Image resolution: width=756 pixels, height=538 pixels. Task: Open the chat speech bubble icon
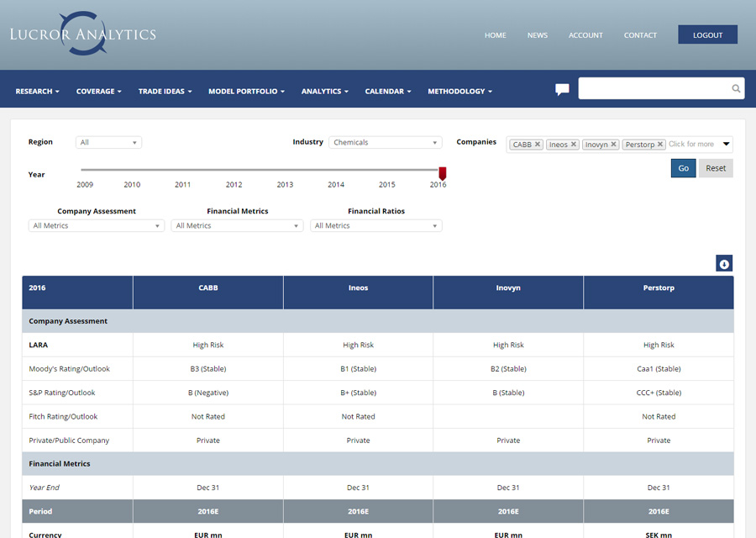562,89
